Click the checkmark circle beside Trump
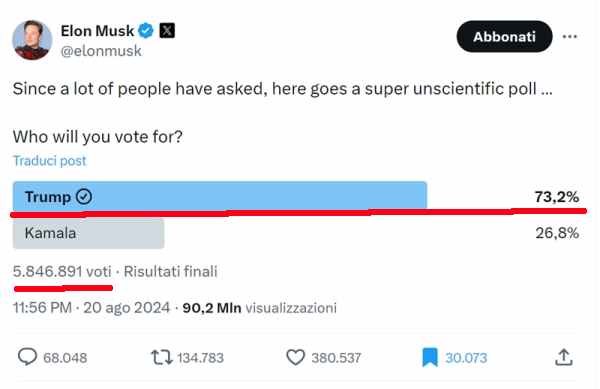The image size is (600, 389). [84, 197]
